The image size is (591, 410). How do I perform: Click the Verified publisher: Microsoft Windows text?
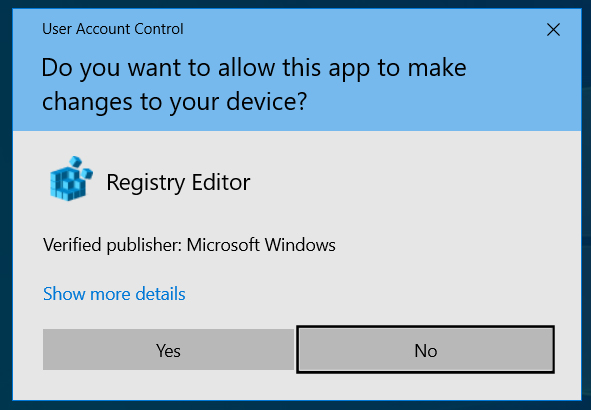coord(189,245)
